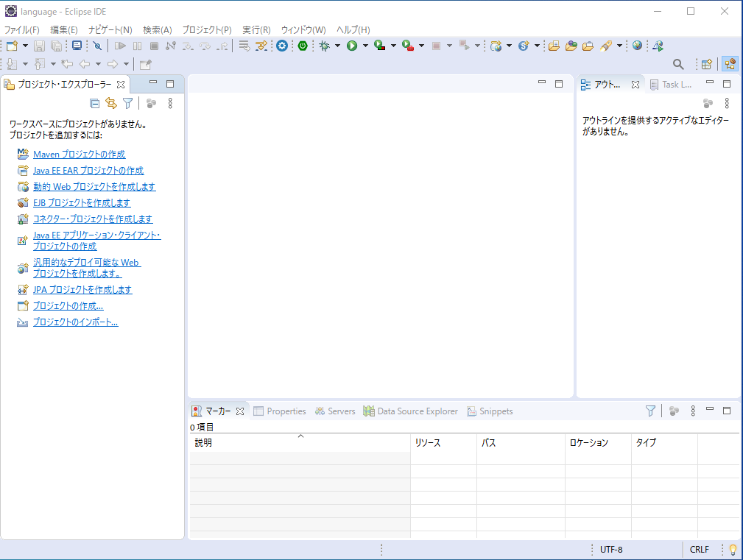Screen dimensions: 743x560
Task: Click the New wizard icon in toolbar
Action: pyautogui.click(x=13, y=46)
